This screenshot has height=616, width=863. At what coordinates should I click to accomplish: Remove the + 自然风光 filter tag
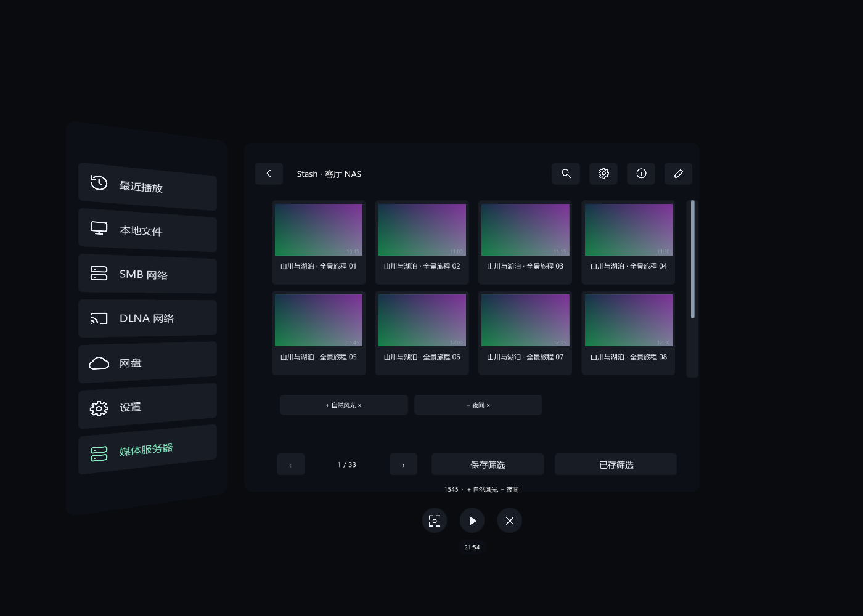click(344, 405)
